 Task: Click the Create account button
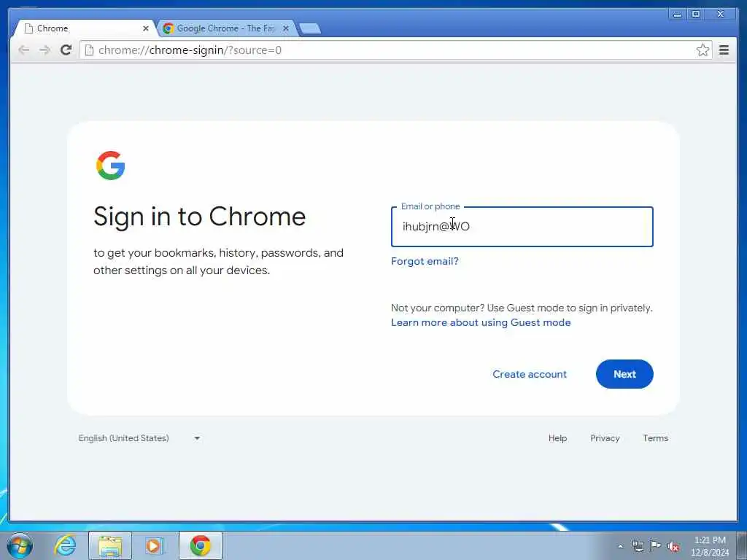pyautogui.click(x=530, y=374)
